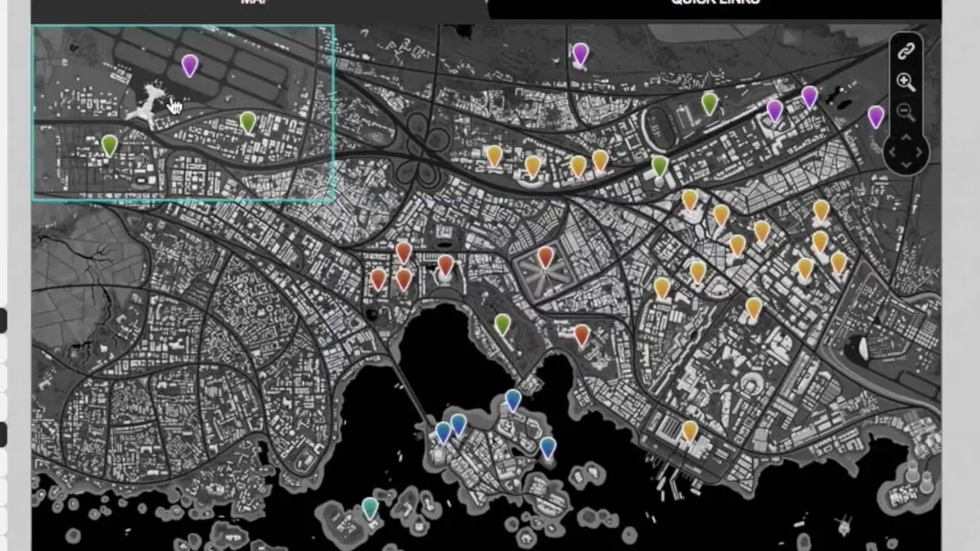
Task: Open the QUICK LINKS tab
Action: click(714, 3)
